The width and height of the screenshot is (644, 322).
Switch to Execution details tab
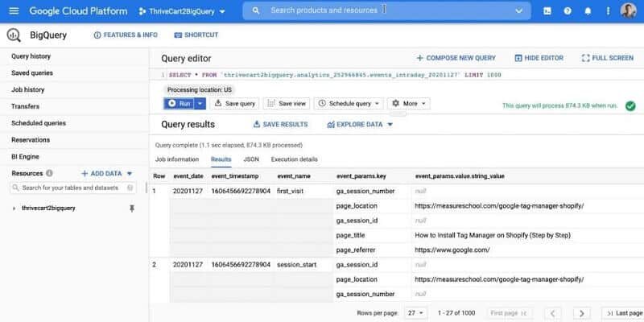294,159
